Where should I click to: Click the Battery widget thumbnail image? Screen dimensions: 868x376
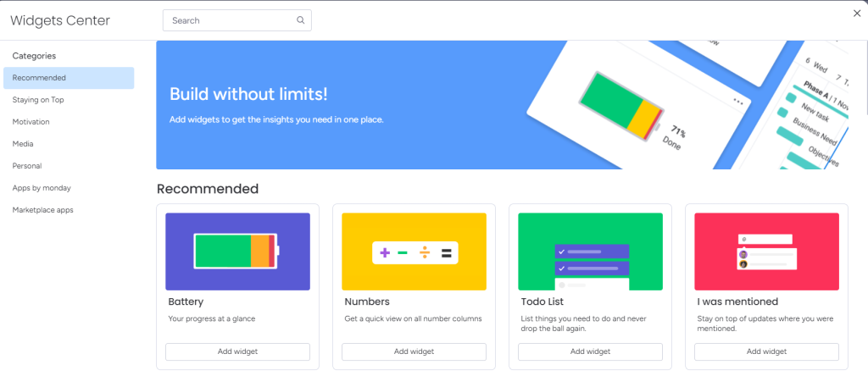click(237, 252)
